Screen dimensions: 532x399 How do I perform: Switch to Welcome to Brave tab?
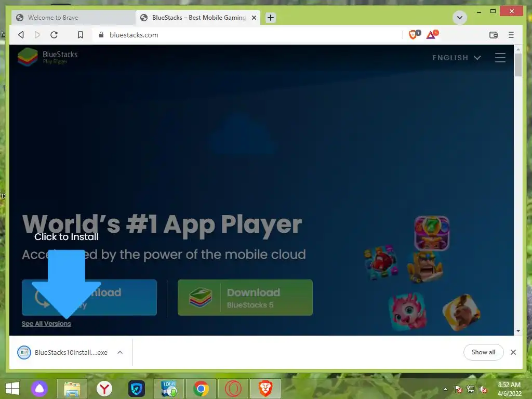(73, 18)
